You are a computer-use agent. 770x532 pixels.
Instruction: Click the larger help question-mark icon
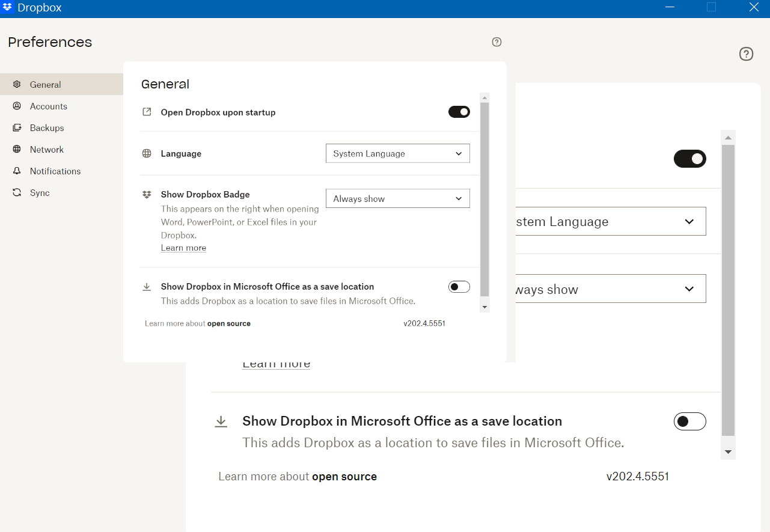pos(746,54)
